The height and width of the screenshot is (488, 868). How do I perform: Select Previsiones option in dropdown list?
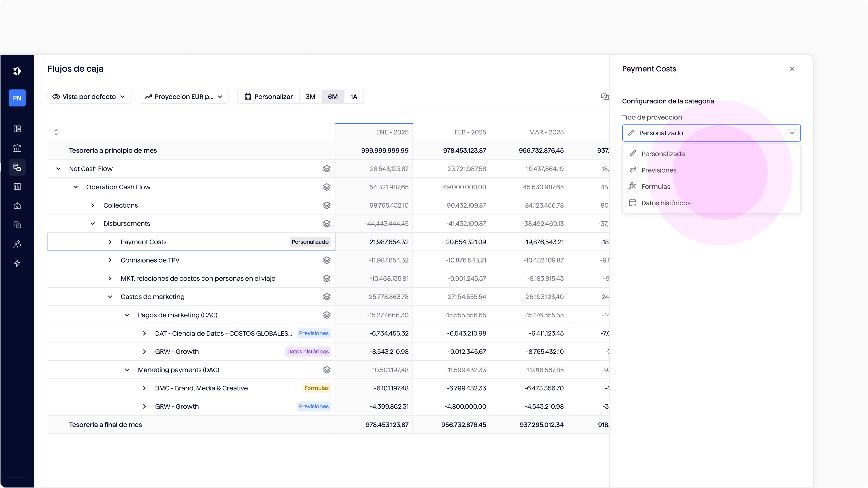click(711, 170)
